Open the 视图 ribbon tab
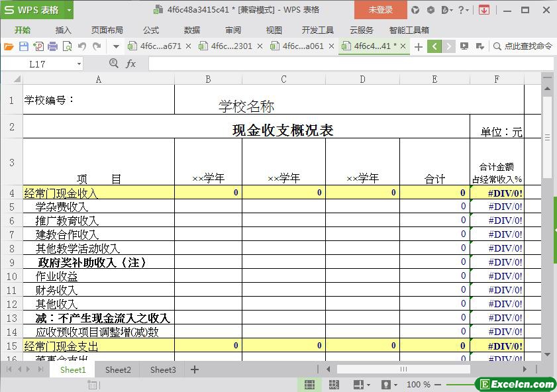 coord(274,30)
